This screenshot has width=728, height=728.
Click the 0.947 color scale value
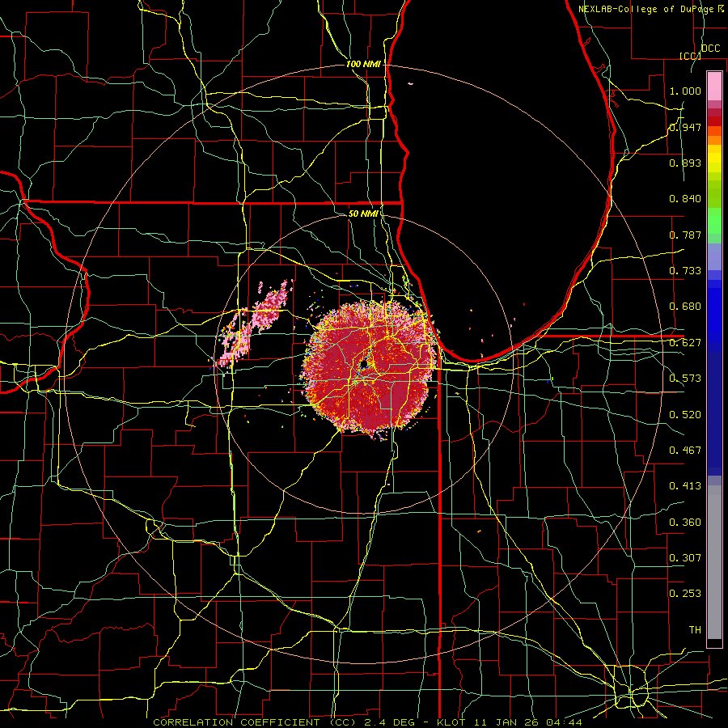click(685, 127)
